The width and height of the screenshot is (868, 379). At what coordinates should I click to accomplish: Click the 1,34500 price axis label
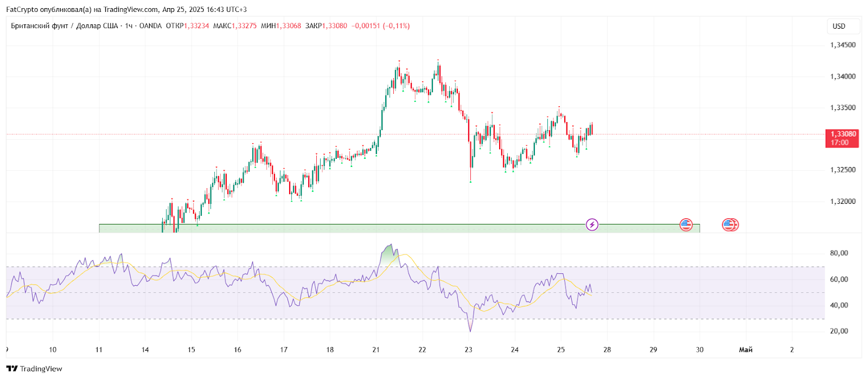point(843,45)
